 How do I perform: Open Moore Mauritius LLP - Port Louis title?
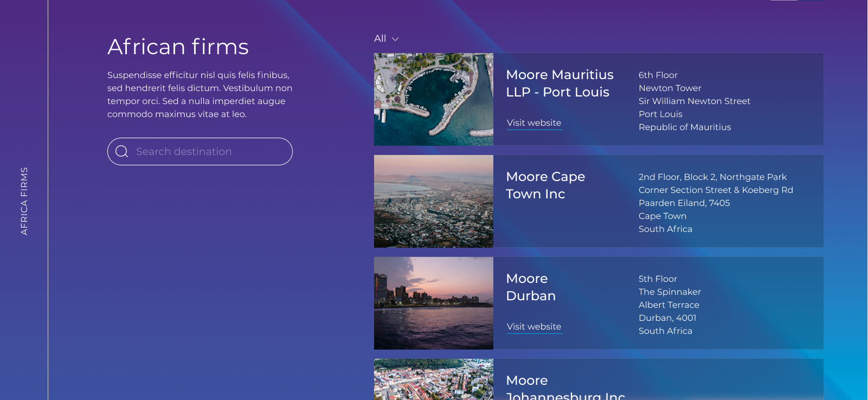pyautogui.click(x=560, y=83)
